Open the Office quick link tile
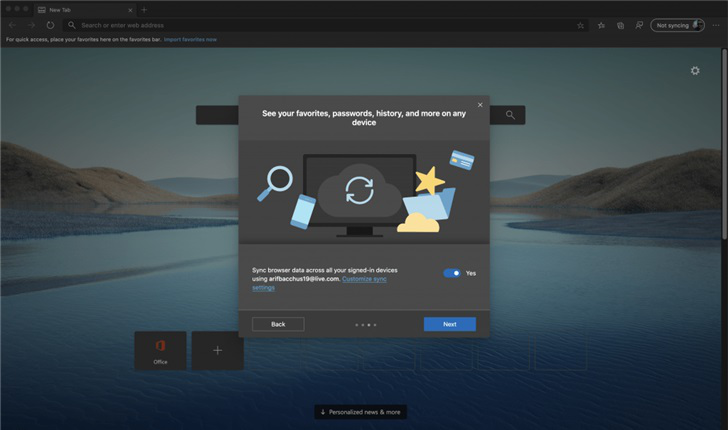This screenshot has height=430, width=728. tap(160, 351)
